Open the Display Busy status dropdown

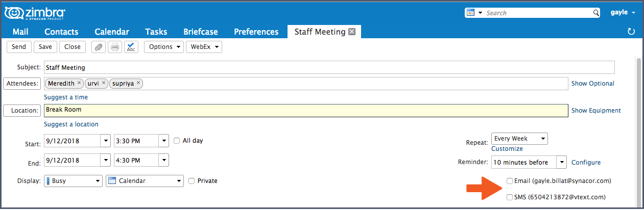[x=74, y=180]
